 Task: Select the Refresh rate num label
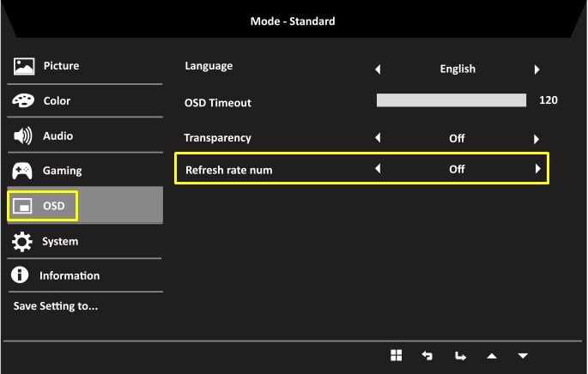coord(228,170)
